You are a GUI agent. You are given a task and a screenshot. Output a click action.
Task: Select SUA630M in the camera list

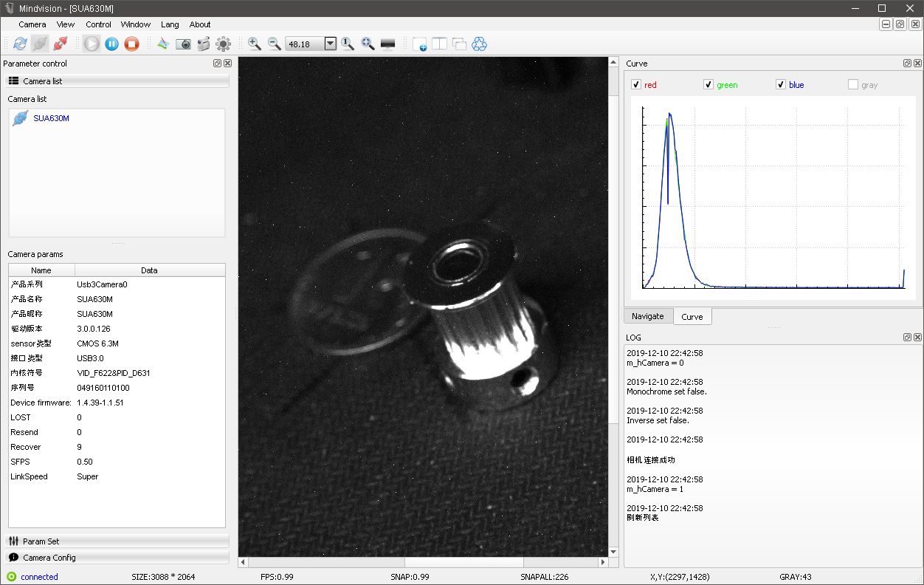[50, 118]
